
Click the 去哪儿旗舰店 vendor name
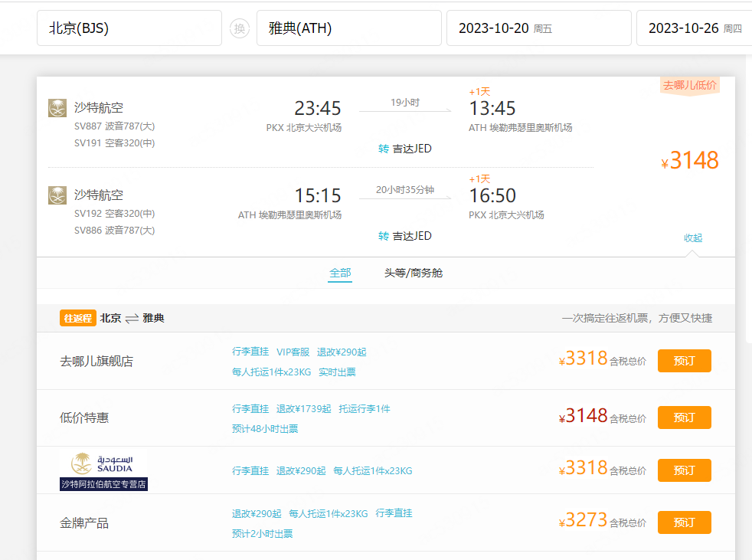96,362
